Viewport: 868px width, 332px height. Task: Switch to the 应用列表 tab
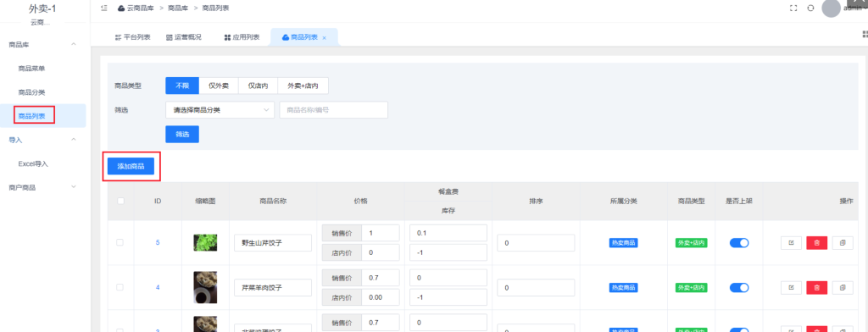coord(242,37)
